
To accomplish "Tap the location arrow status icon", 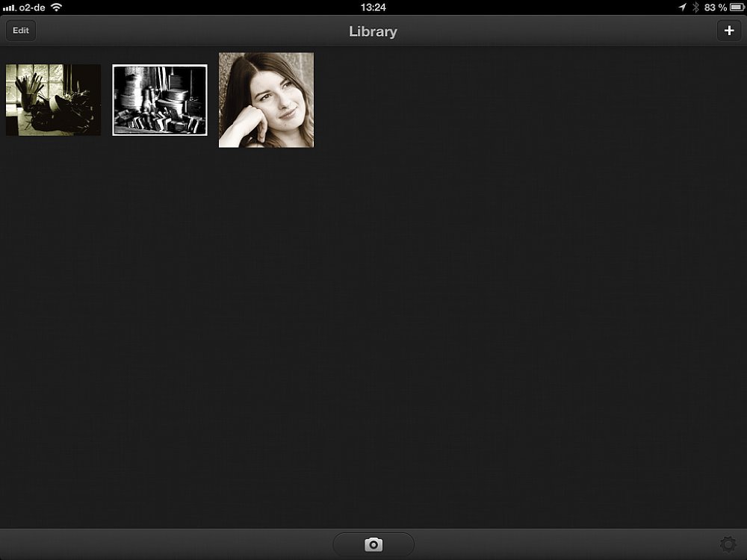I will click(x=682, y=7).
